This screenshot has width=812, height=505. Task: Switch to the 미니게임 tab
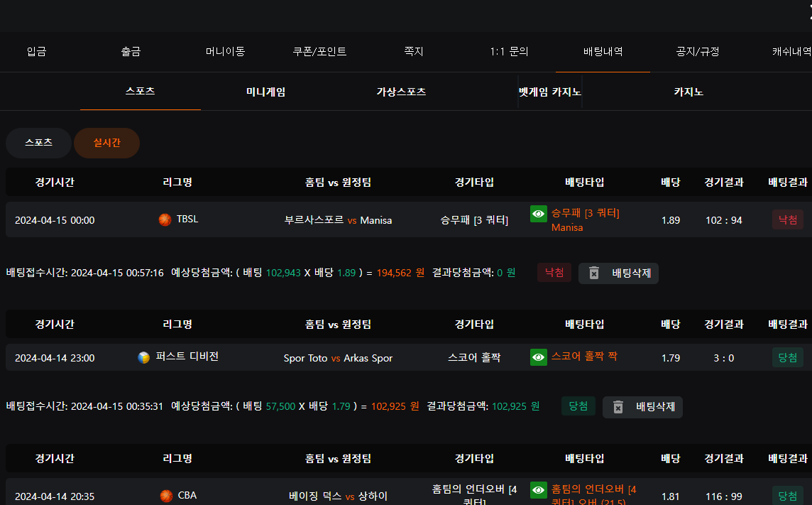[266, 92]
